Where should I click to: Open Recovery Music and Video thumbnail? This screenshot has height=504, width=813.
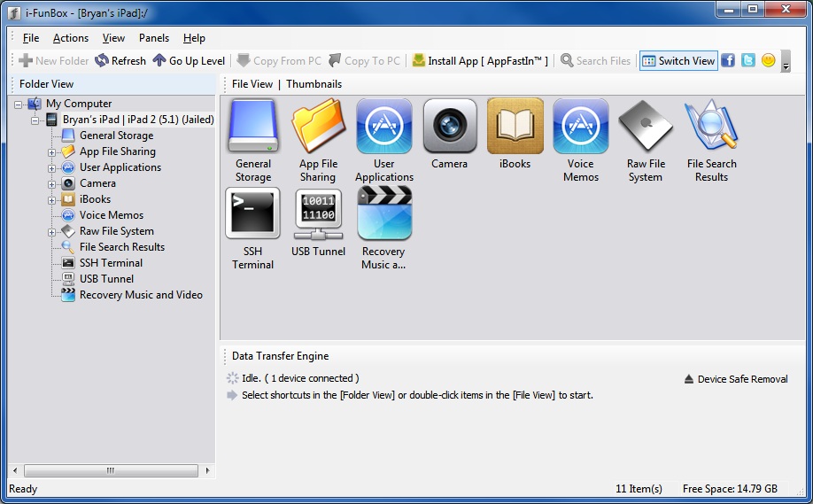click(383, 214)
